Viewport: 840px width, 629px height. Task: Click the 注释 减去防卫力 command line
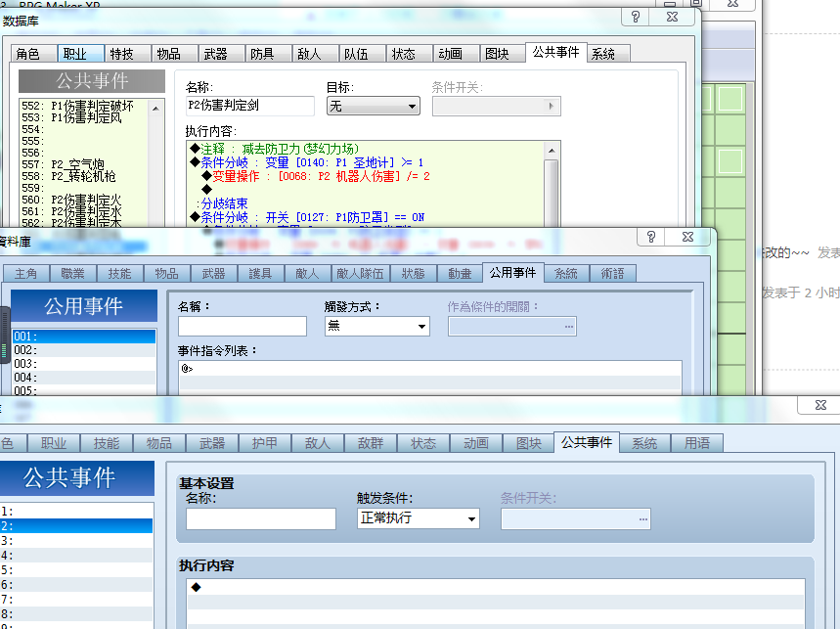pyautogui.click(x=366, y=149)
